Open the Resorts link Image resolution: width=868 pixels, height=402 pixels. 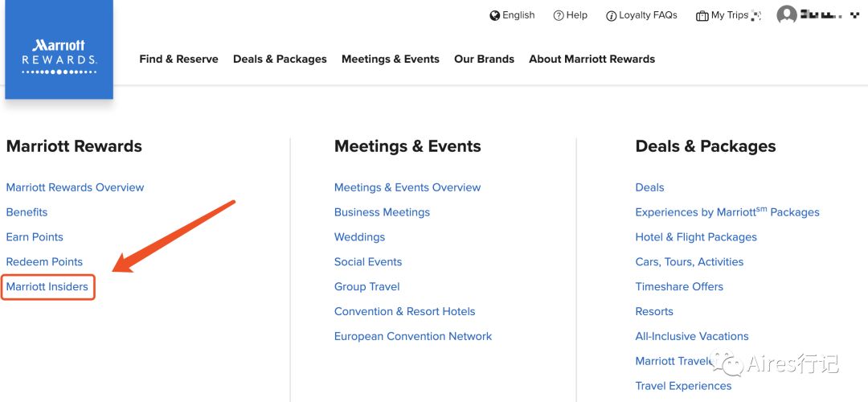(654, 311)
